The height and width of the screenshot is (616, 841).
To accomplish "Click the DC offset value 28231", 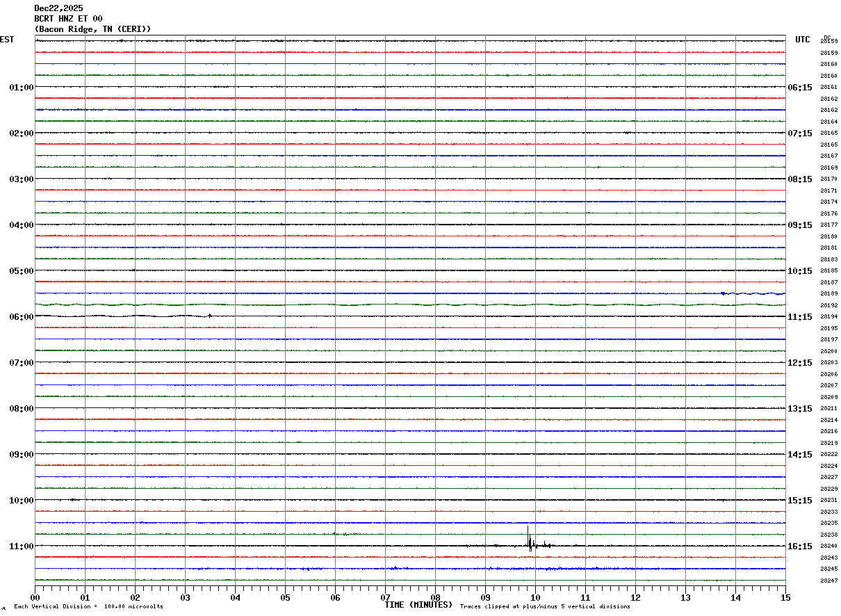I will 829,501.
